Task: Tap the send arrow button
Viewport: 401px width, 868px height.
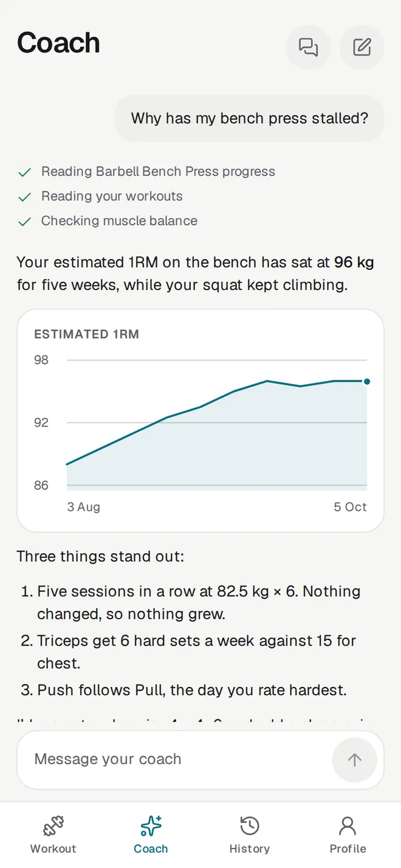Action: coord(354,759)
